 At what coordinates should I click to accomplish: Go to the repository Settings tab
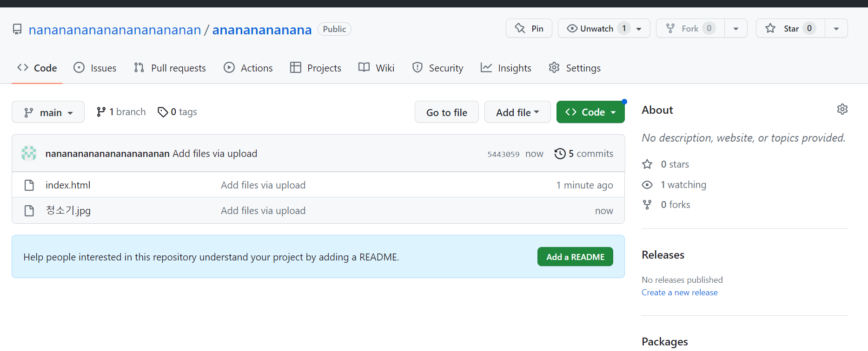pyautogui.click(x=575, y=68)
